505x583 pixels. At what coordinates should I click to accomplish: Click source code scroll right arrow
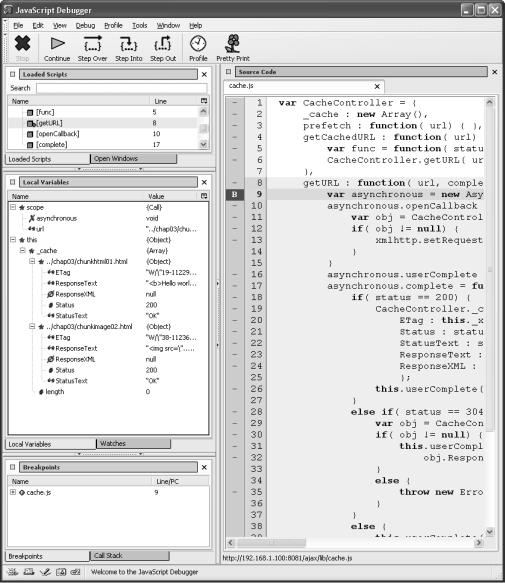[479, 543]
